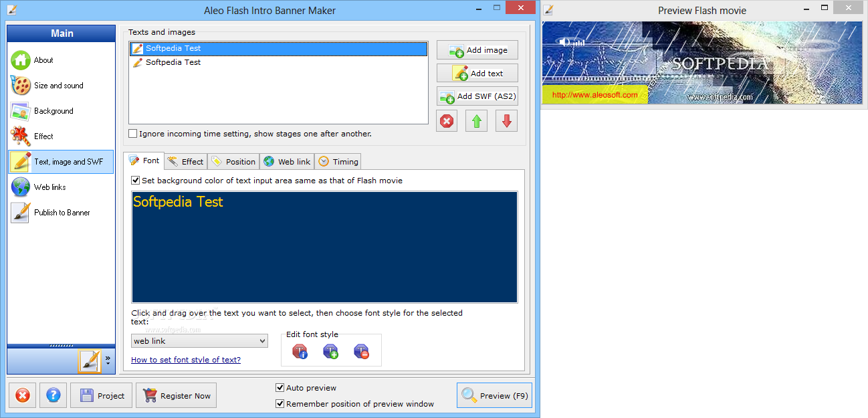Open the Web links section
The image size is (868, 418).
pyautogui.click(x=61, y=187)
